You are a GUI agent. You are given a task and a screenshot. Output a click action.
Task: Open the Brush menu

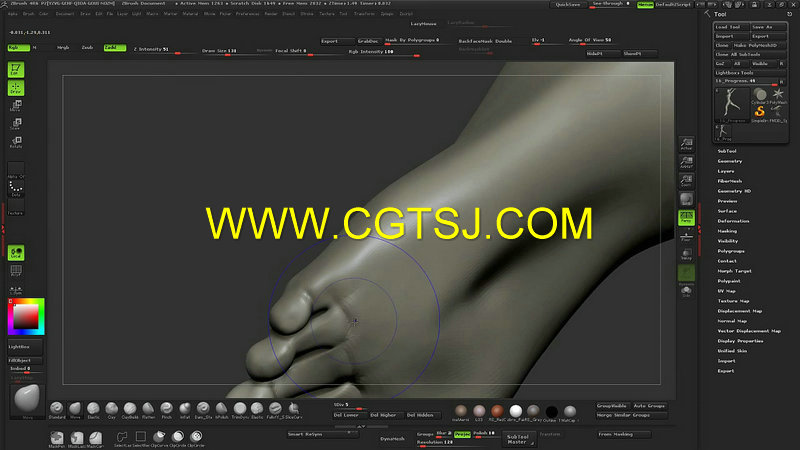pos(29,14)
